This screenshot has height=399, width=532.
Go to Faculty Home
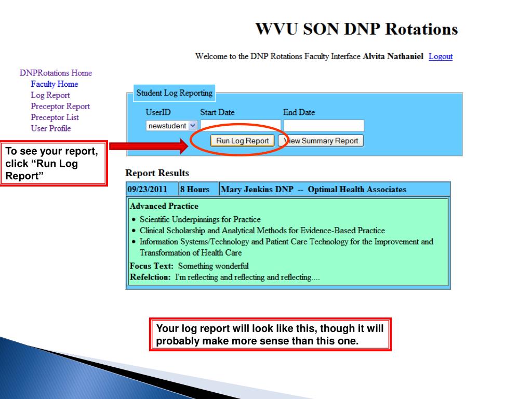coord(54,84)
